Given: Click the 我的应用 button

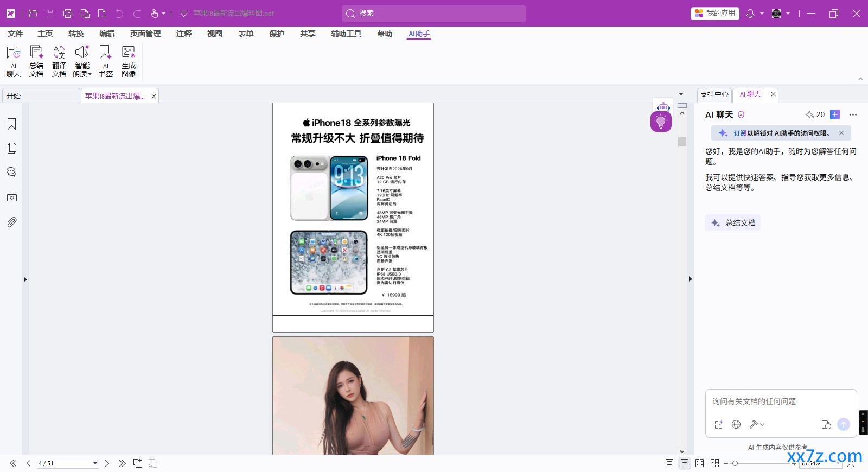Looking at the screenshot, I should pos(715,14).
